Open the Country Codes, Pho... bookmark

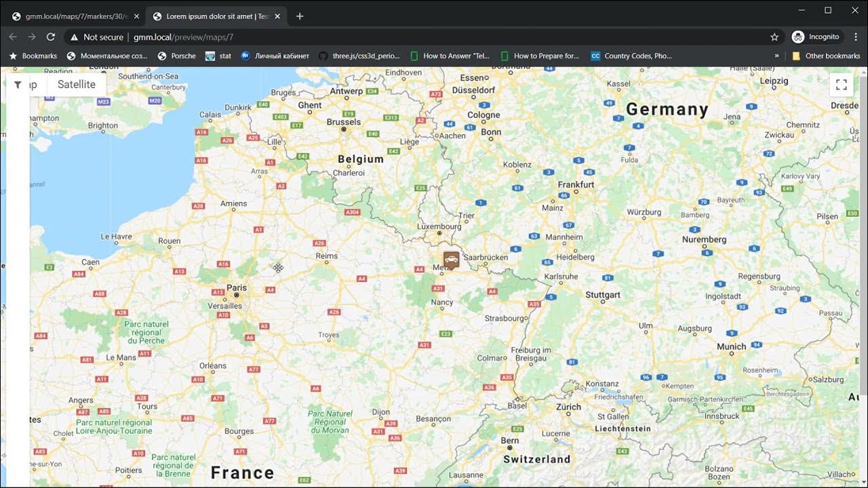[x=631, y=56]
